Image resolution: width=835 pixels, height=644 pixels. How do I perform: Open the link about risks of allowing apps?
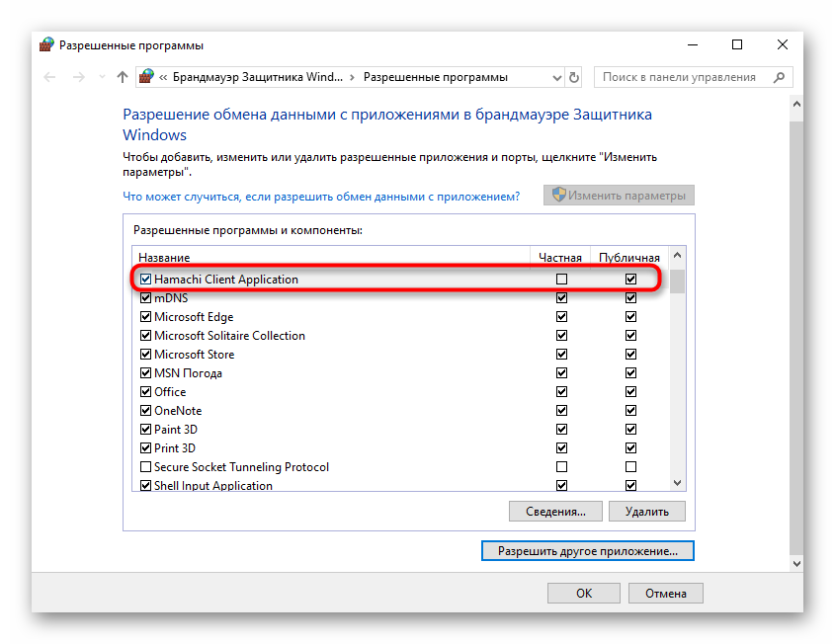click(321, 197)
